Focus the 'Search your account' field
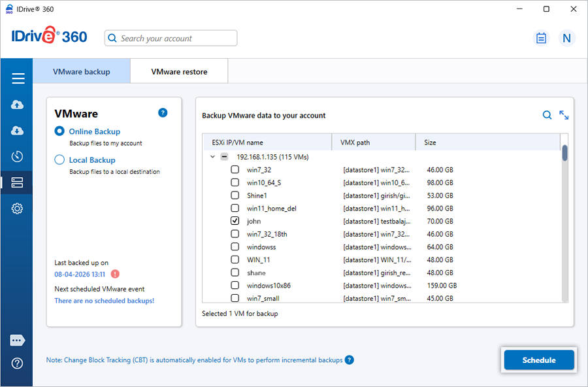Screen dimensions: 588x387 (x=171, y=38)
